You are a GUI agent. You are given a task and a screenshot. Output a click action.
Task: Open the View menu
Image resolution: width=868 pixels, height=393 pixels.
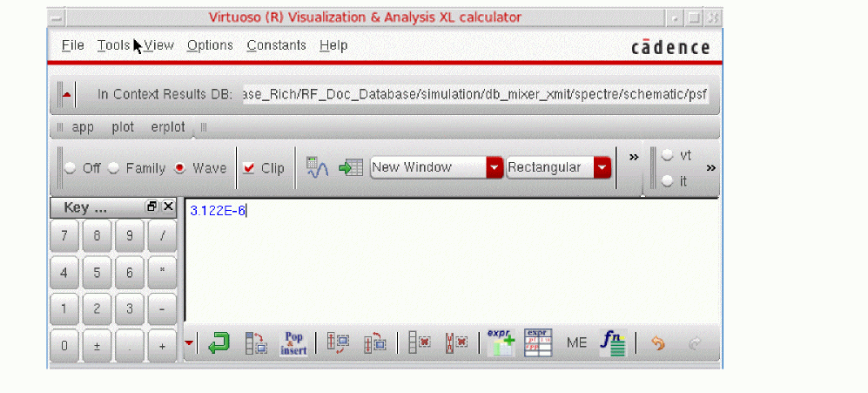point(158,45)
